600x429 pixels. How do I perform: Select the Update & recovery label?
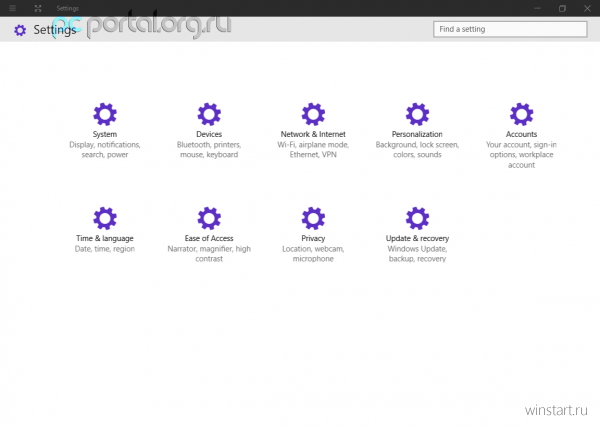click(x=417, y=238)
